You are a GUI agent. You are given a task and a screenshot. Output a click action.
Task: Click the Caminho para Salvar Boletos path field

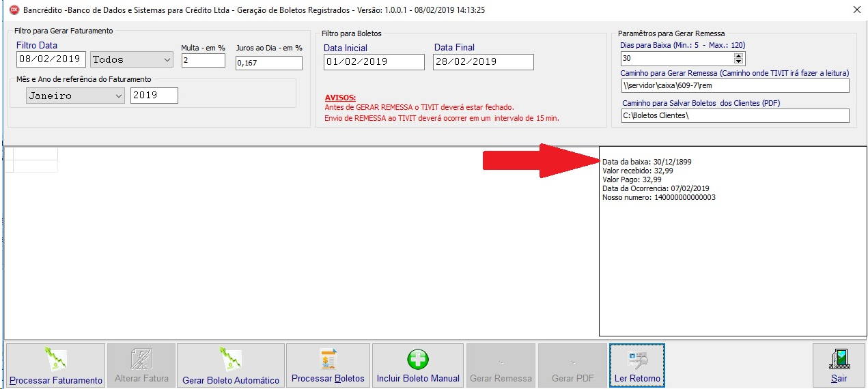point(735,115)
